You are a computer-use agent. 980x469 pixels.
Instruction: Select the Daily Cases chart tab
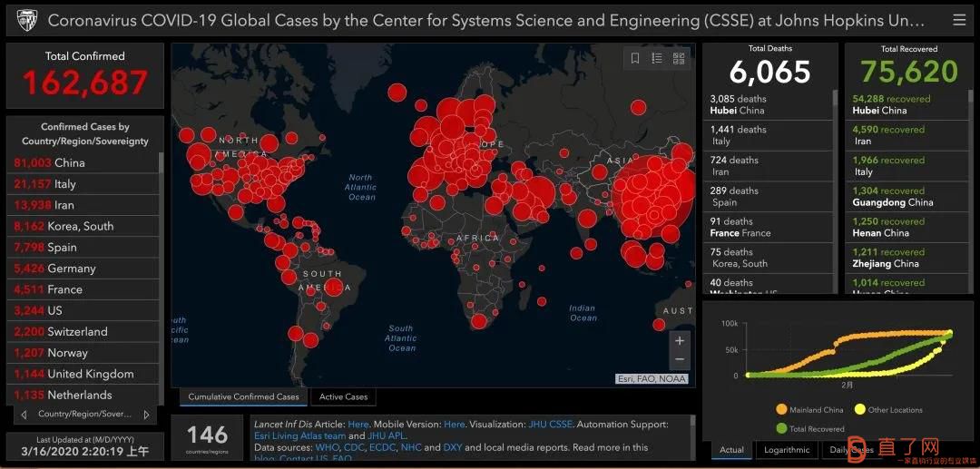(851, 450)
